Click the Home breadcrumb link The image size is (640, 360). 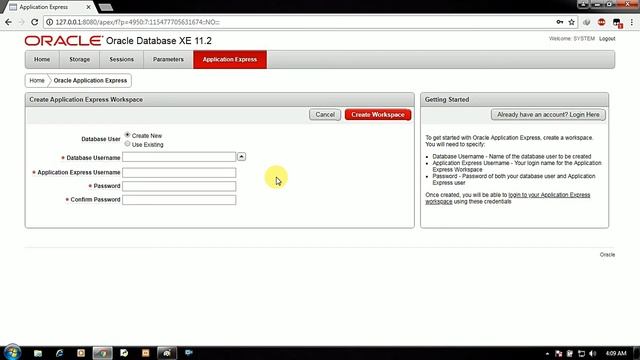click(x=37, y=80)
